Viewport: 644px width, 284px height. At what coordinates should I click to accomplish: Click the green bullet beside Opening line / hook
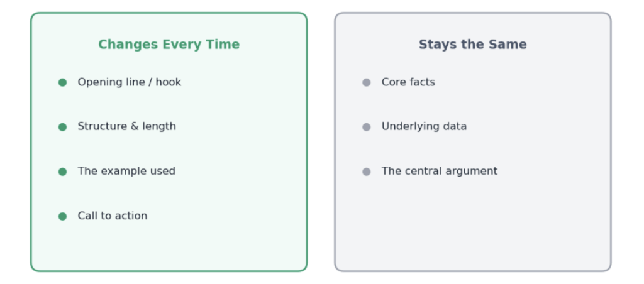click(x=62, y=82)
